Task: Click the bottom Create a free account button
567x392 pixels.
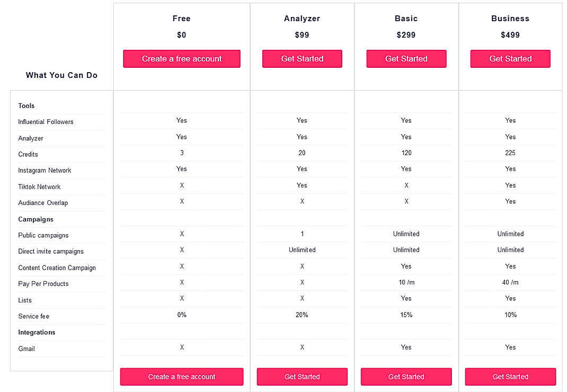Action: pyautogui.click(x=181, y=377)
